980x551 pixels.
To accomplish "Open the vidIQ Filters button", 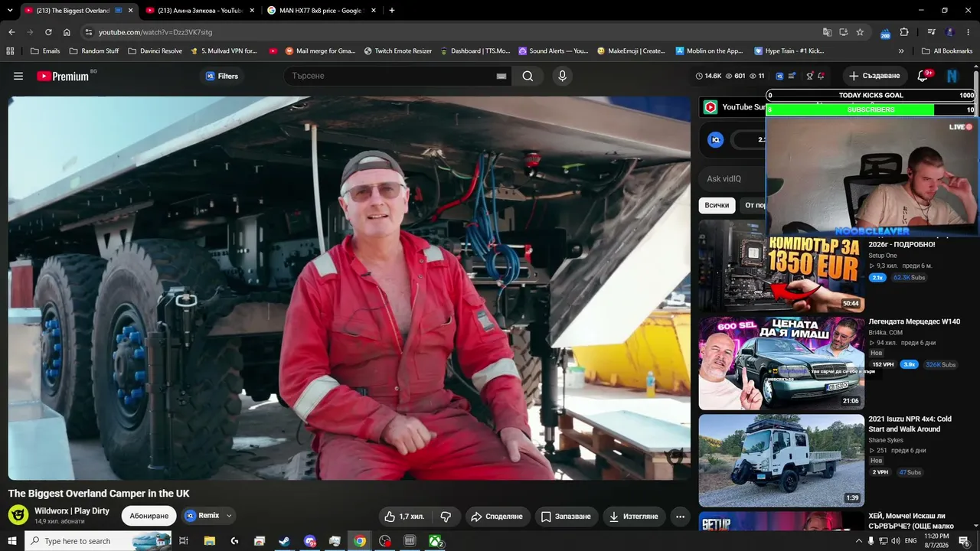I will [x=222, y=76].
